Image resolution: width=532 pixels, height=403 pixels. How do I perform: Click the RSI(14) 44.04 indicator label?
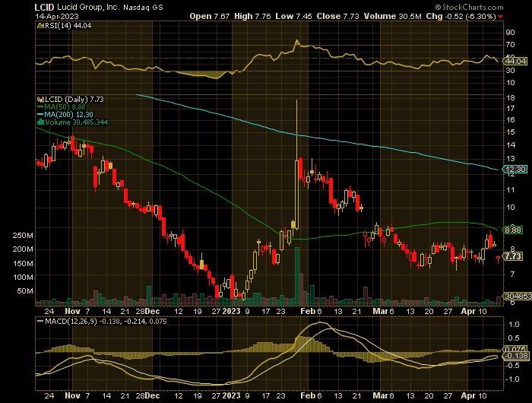(x=59, y=25)
